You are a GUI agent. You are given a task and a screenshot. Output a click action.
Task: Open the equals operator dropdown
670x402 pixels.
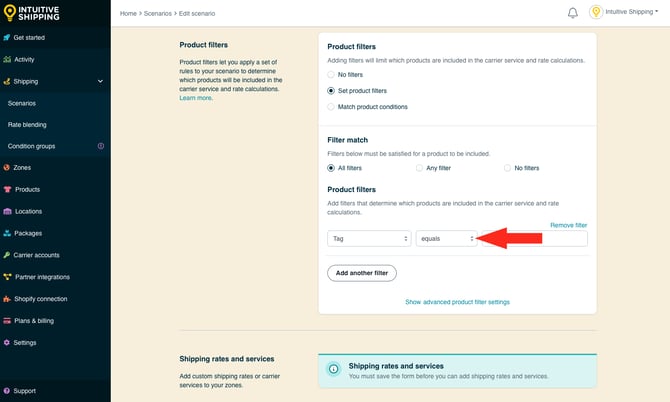pos(446,239)
